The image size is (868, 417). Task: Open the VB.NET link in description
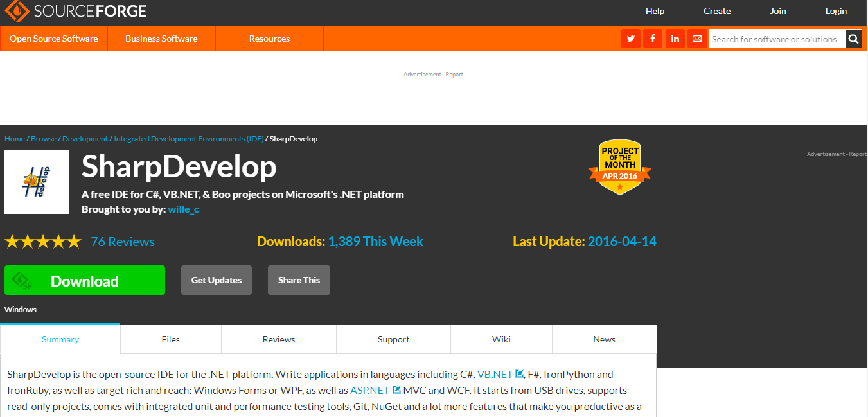pyautogui.click(x=495, y=374)
